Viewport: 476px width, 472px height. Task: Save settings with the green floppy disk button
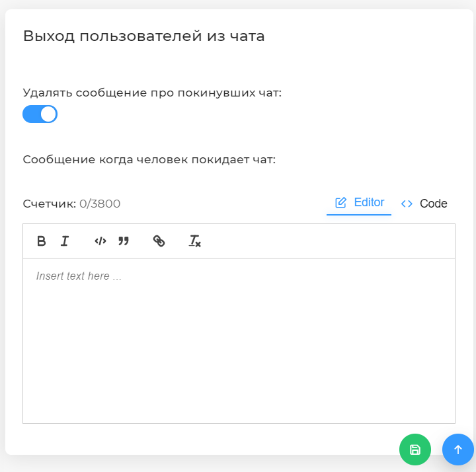[x=415, y=450]
